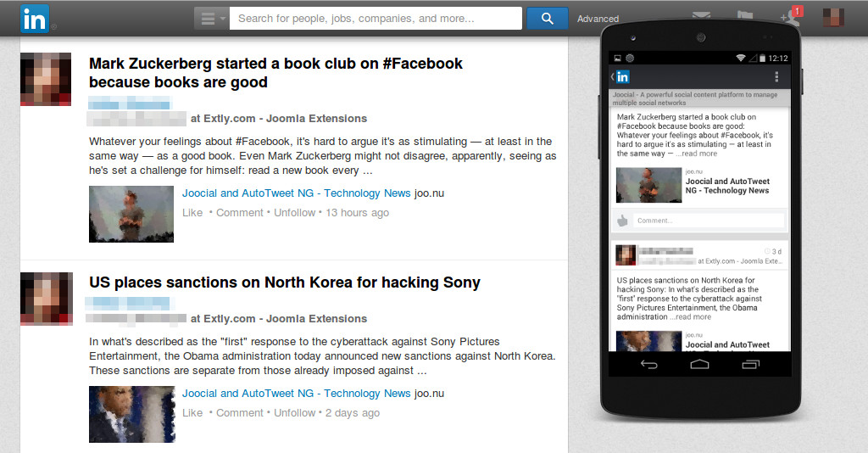Open the notifications flag icon

pos(745,15)
